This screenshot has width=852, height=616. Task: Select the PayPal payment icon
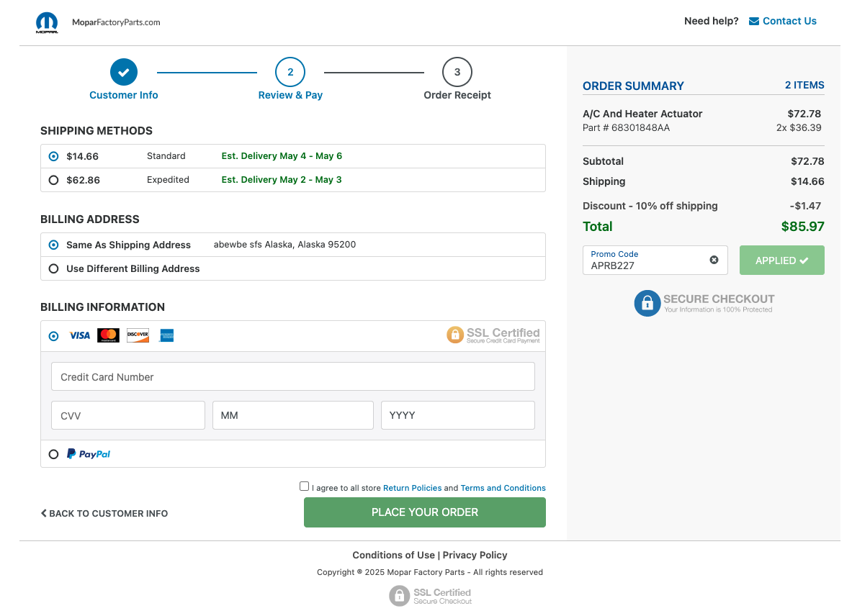89,453
